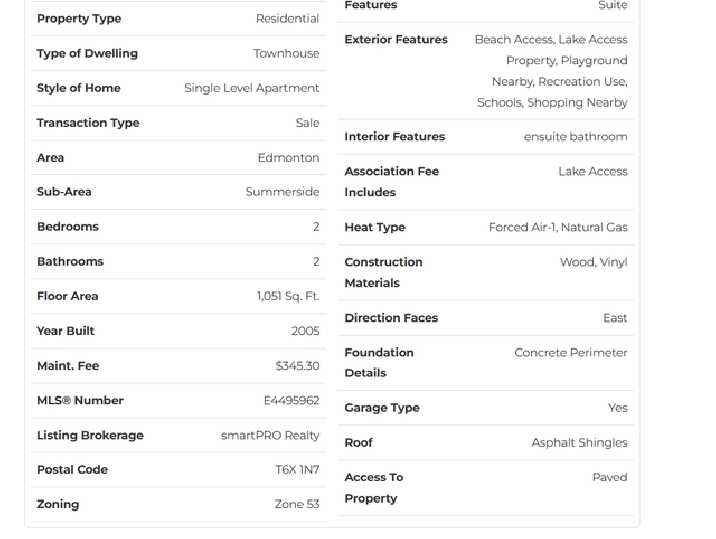Click the Property Type Residential value
The image size is (716, 539).
tap(287, 19)
